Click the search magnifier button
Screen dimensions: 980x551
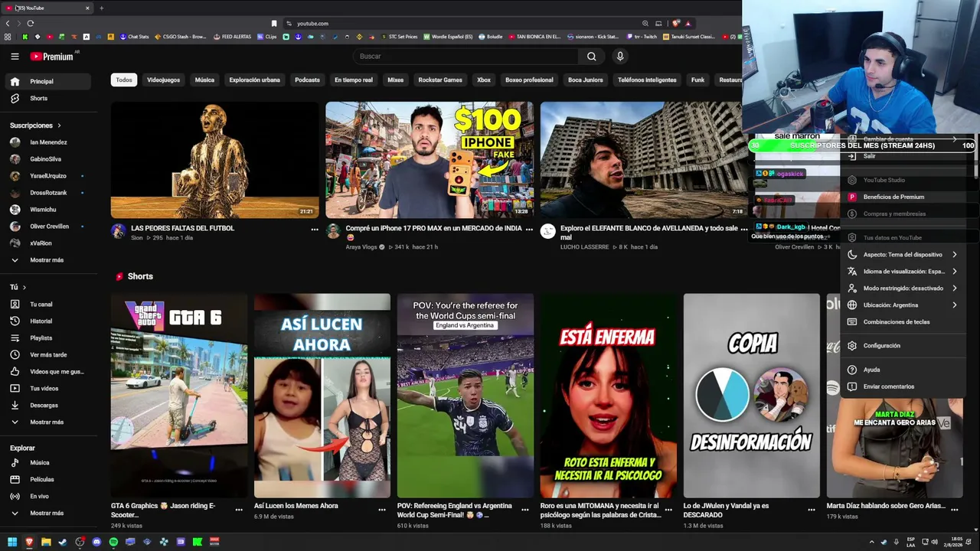(591, 56)
